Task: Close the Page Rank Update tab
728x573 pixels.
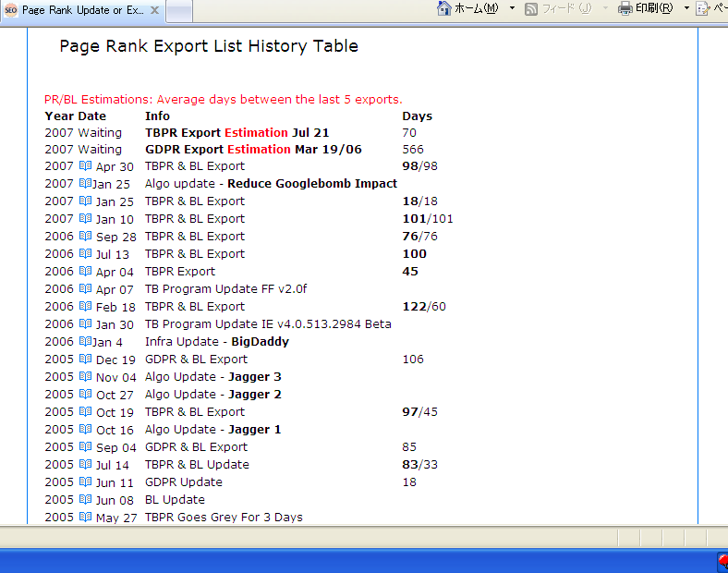Action: 154,10
